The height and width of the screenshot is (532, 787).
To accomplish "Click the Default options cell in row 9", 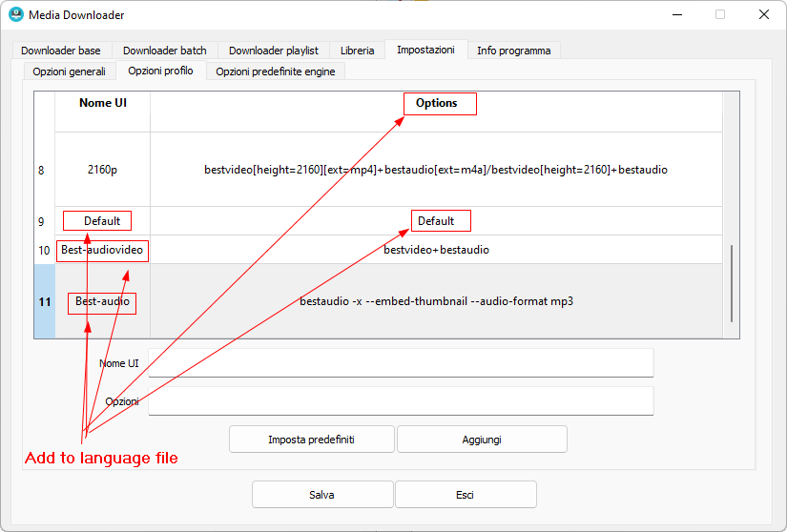I will 436,221.
